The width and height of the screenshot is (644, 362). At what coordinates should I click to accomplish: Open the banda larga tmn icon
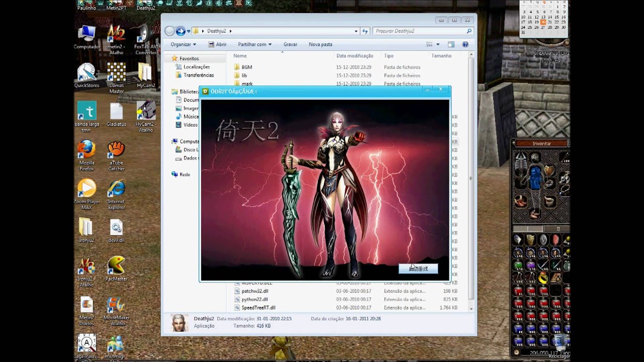(x=87, y=117)
